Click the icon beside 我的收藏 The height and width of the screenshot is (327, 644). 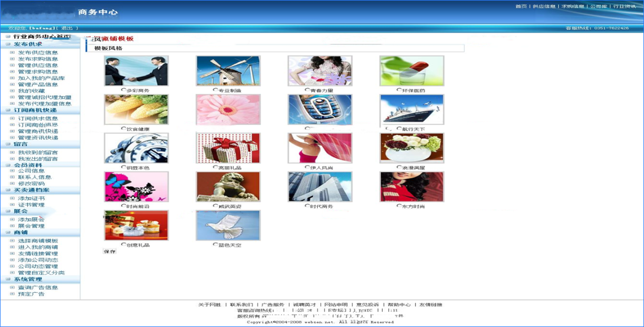(13, 90)
